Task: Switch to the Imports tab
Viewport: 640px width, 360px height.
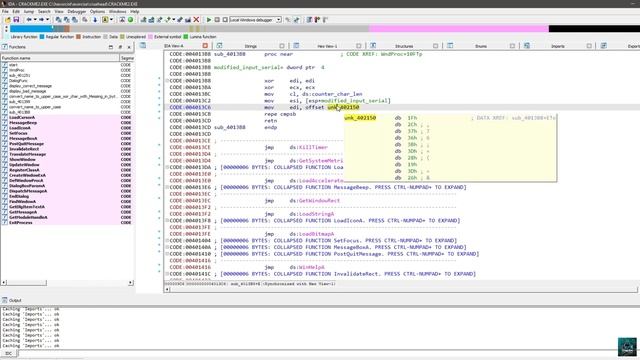Action: [558, 46]
